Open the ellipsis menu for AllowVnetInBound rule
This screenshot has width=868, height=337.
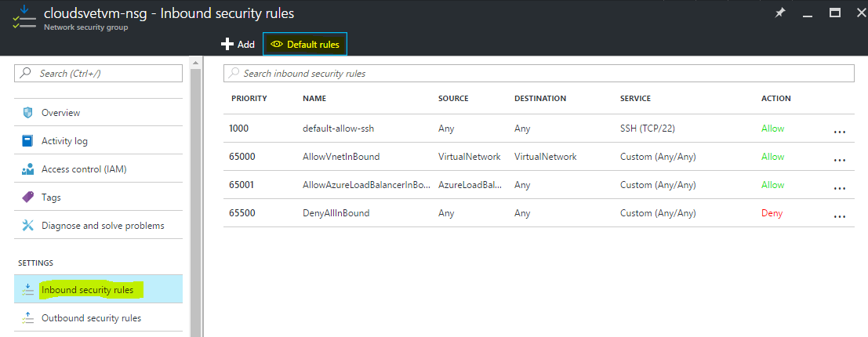(839, 160)
